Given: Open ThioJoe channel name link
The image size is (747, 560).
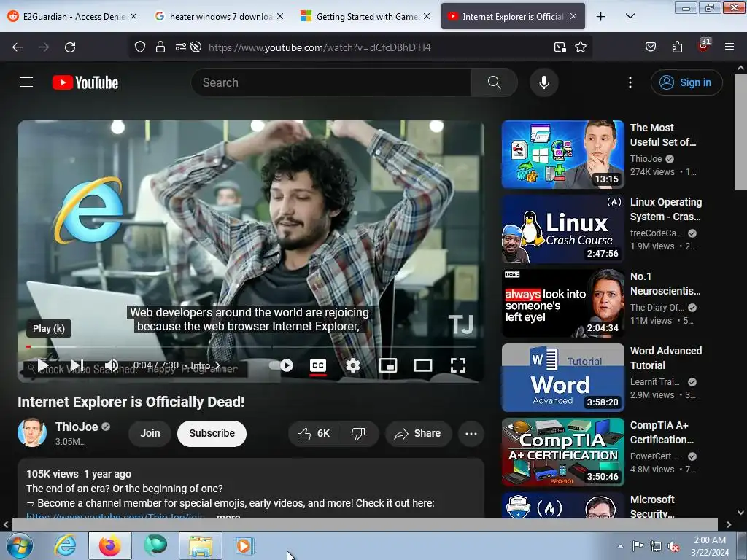Looking at the screenshot, I should [77, 427].
